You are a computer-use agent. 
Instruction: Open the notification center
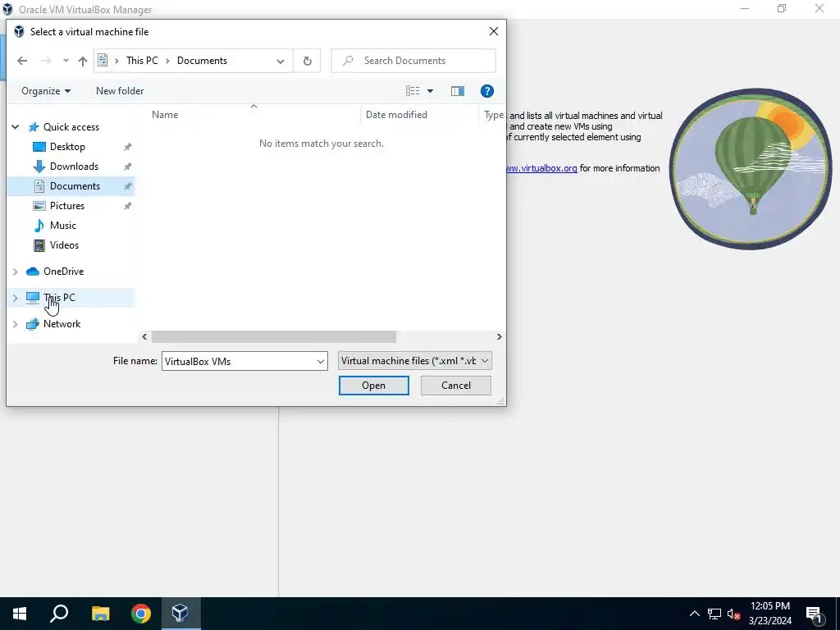click(x=815, y=614)
